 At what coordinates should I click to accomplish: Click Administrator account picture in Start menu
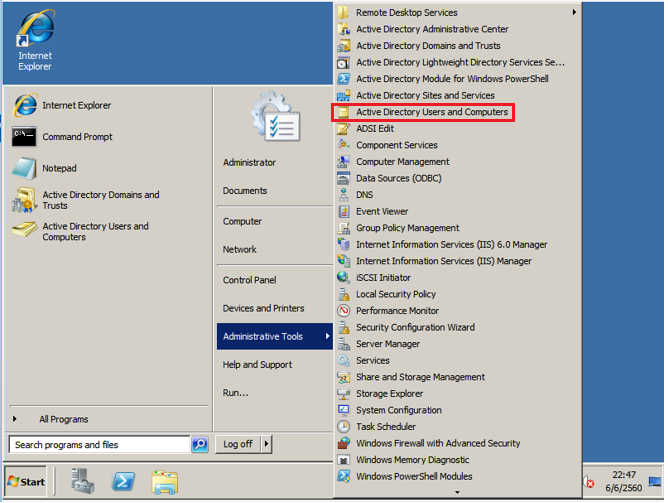pyautogui.click(x=275, y=116)
